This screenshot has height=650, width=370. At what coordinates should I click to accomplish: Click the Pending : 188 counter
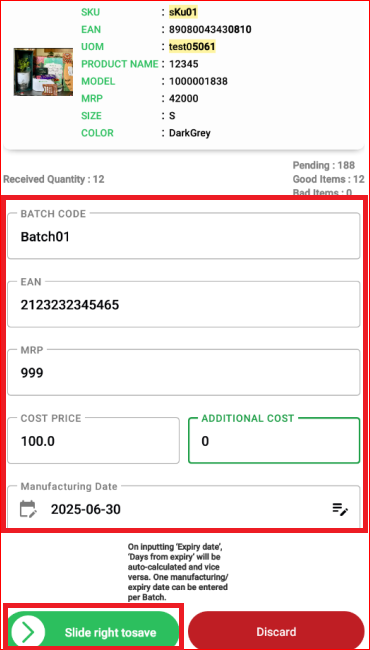(324, 165)
